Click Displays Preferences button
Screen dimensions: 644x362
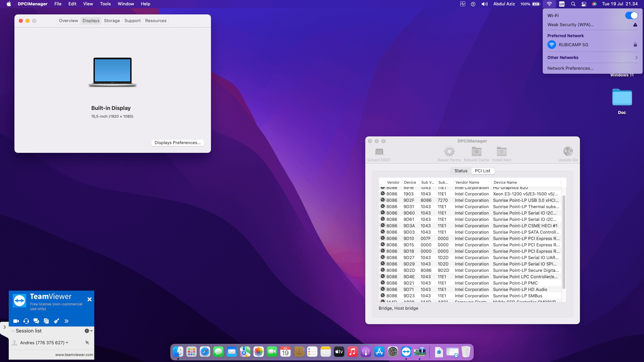pos(177,143)
